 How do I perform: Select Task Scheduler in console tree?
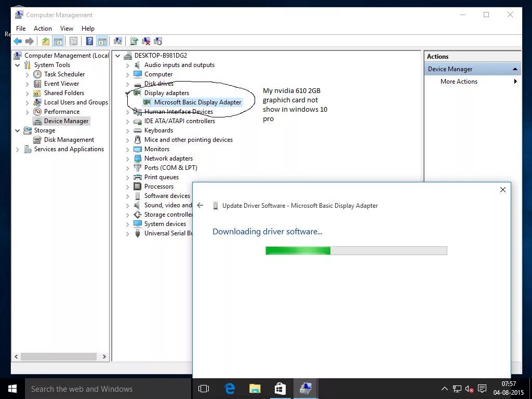(64, 74)
